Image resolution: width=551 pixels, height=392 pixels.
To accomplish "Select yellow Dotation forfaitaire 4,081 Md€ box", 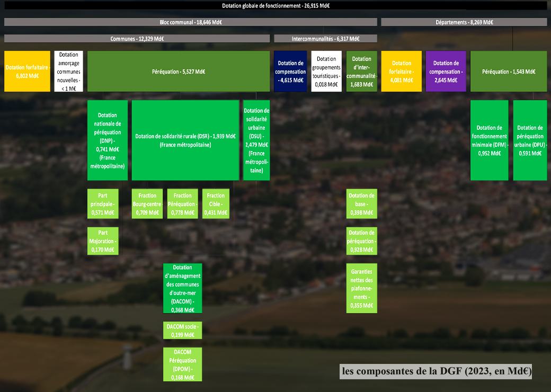I will pyautogui.click(x=401, y=72).
